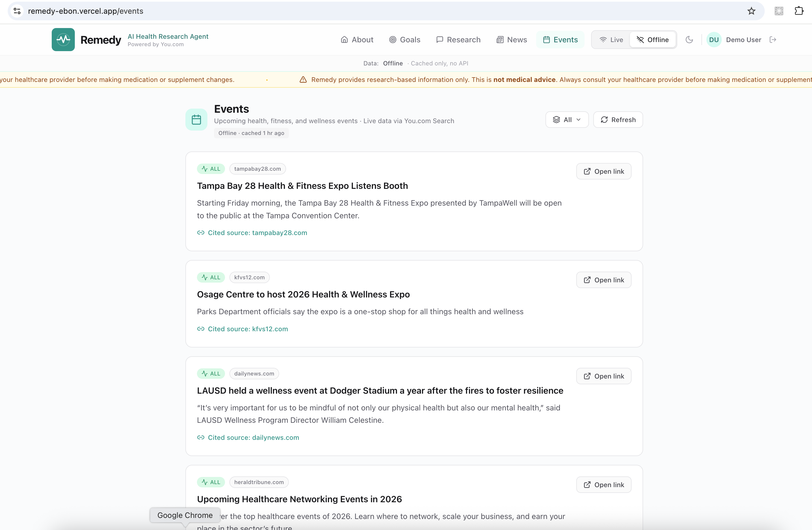Click the dailynews.com source tag
This screenshot has width=812, height=530.
tap(254, 374)
